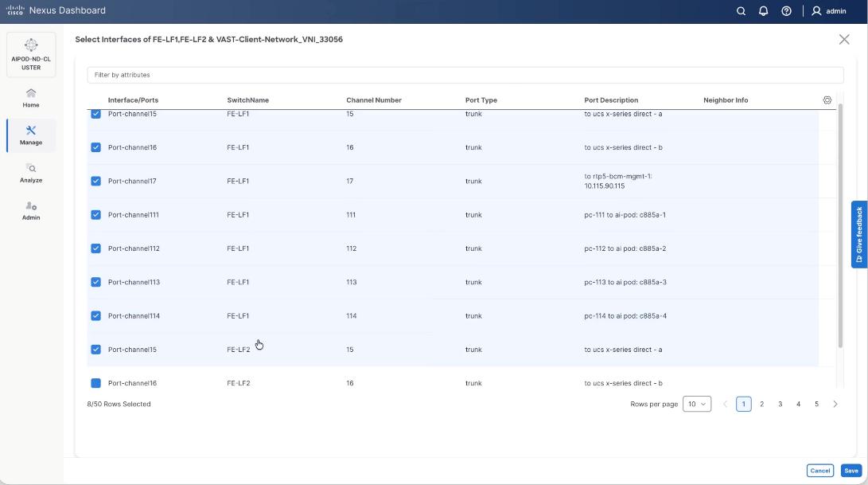
Task: Open the search icon in the top bar
Action: click(x=741, y=11)
